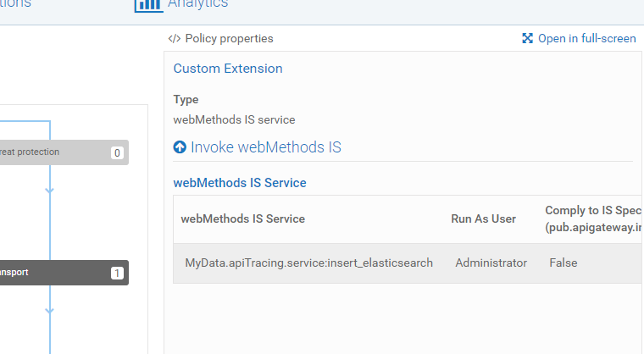Click the webMethods IS Service column header
This screenshot has width=644, height=354.
click(x=242, y=218)
